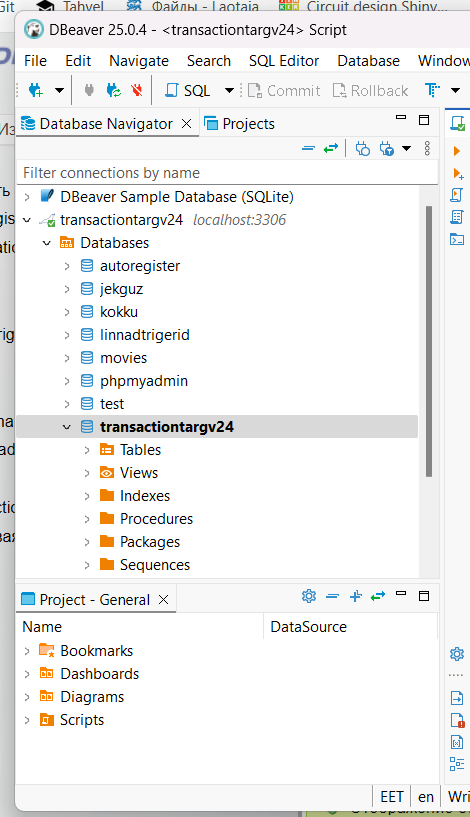Select the Diagrams project folder
Image resolution: width=470 pixels, height=817 pixels.
click(x=92, y=697)
